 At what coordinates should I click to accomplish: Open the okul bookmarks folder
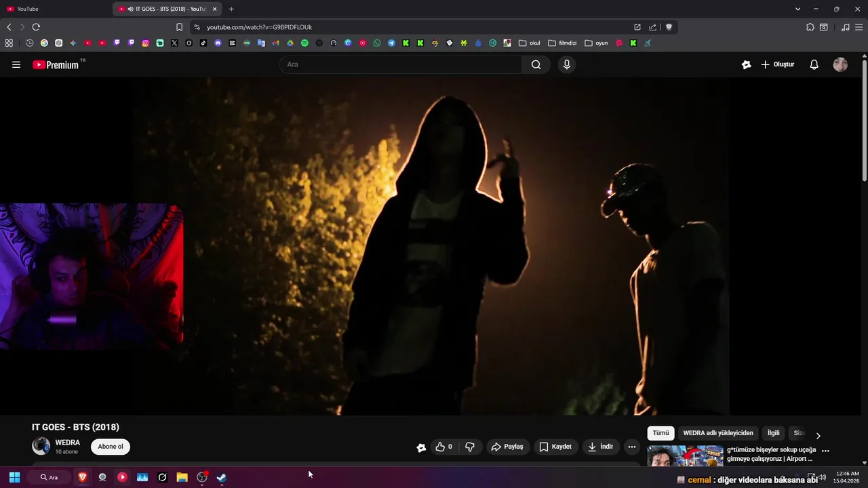(x=530, y=43)
